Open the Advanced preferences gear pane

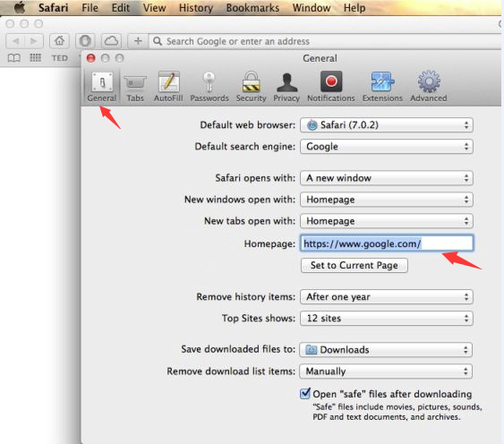[x=429, y=87]
